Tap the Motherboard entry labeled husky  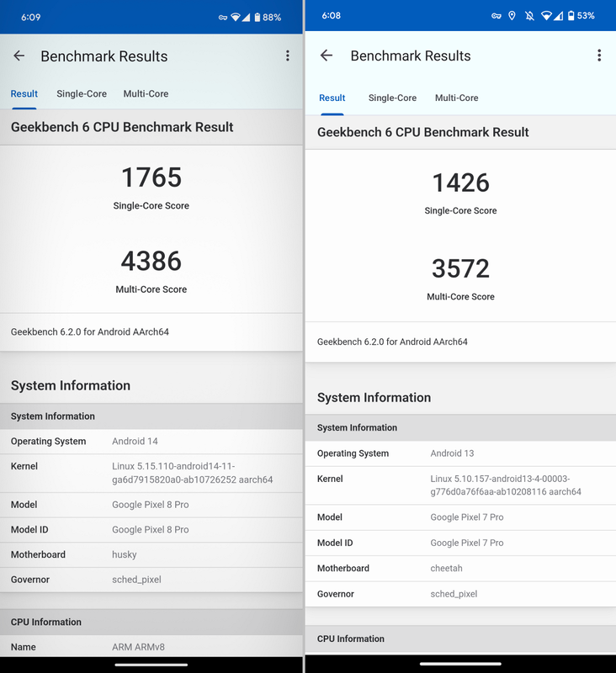click(x=151, y=554)
